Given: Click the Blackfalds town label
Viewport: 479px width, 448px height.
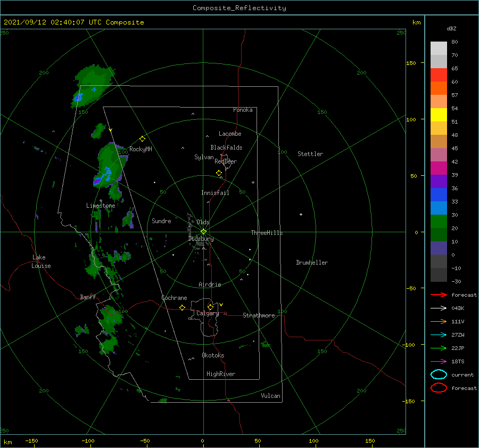Looking at the screenshot, I should coord(226,148).
